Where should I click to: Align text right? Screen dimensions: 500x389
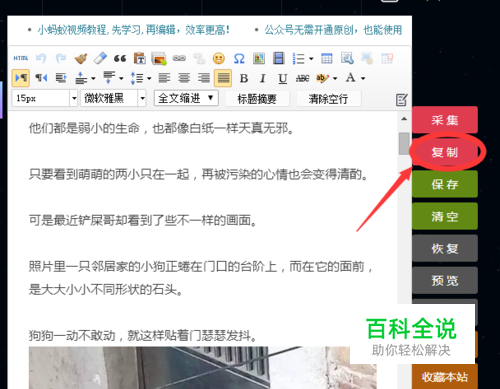coord(204,78)
